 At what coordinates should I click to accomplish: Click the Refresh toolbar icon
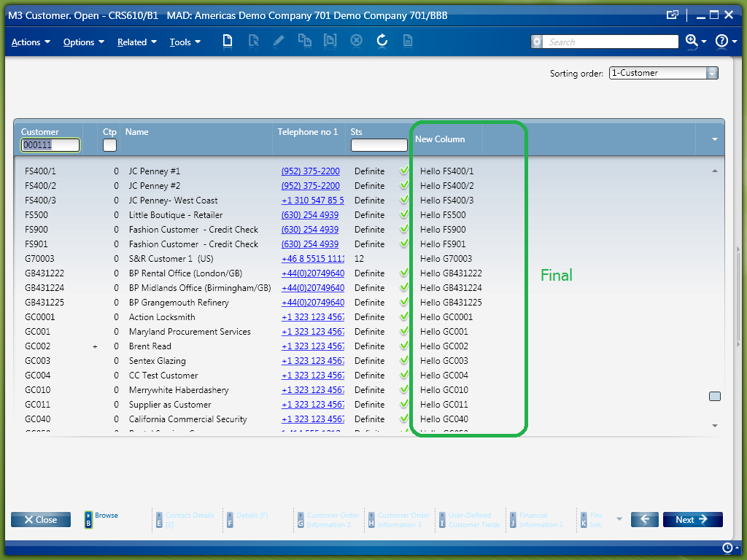click(x=382, y=41)
